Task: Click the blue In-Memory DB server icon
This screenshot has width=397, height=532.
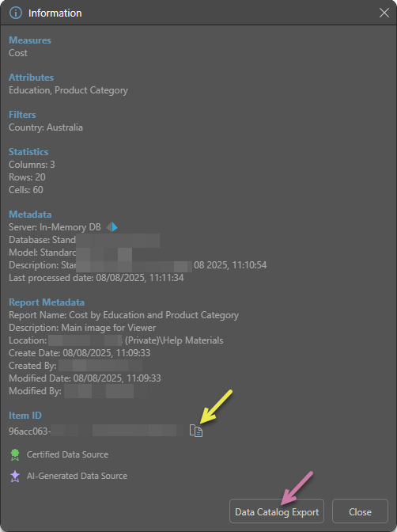Action: point(112,226)
